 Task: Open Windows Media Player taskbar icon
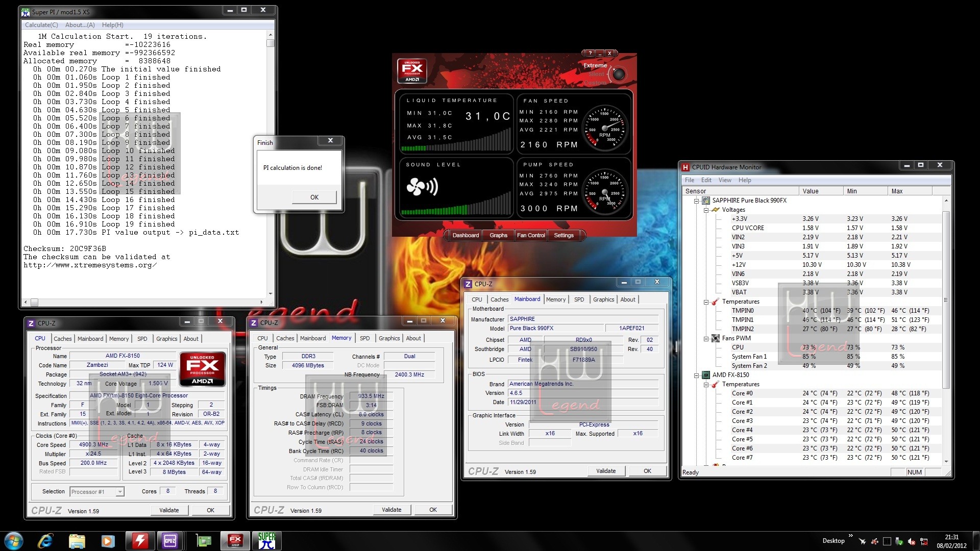click(x=108, y=541)
